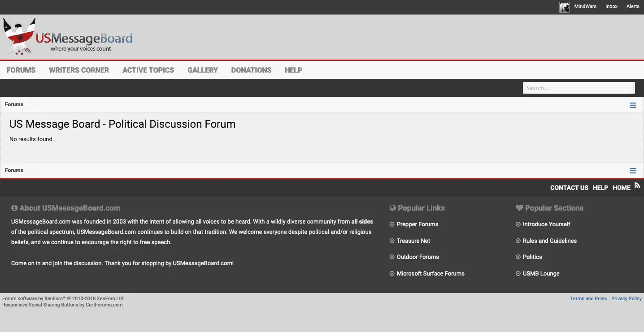Screen dimensions: 644x332
Task: Click the "Forum software by XenForo" credit link
Action: [x=63, y=298]
